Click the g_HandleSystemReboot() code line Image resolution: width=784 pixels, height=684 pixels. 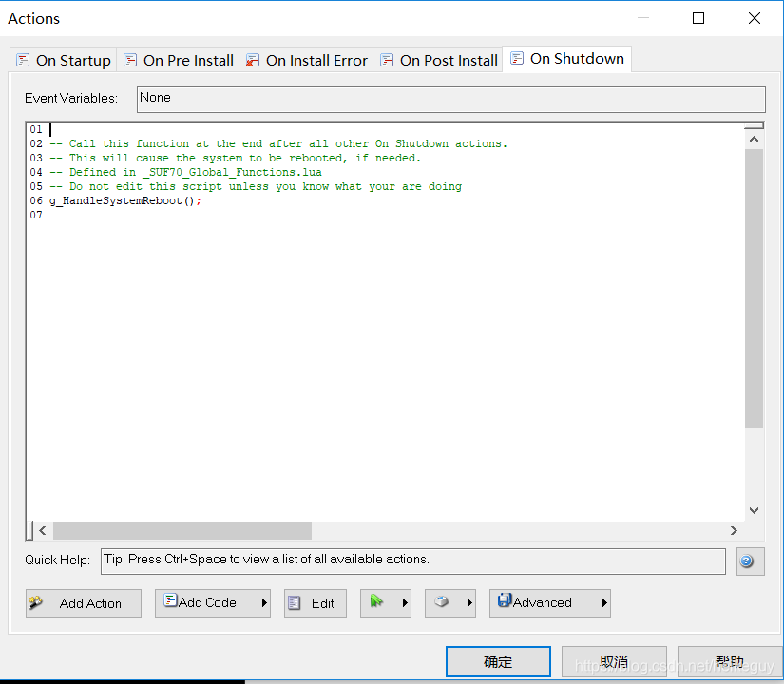[125, 201]
